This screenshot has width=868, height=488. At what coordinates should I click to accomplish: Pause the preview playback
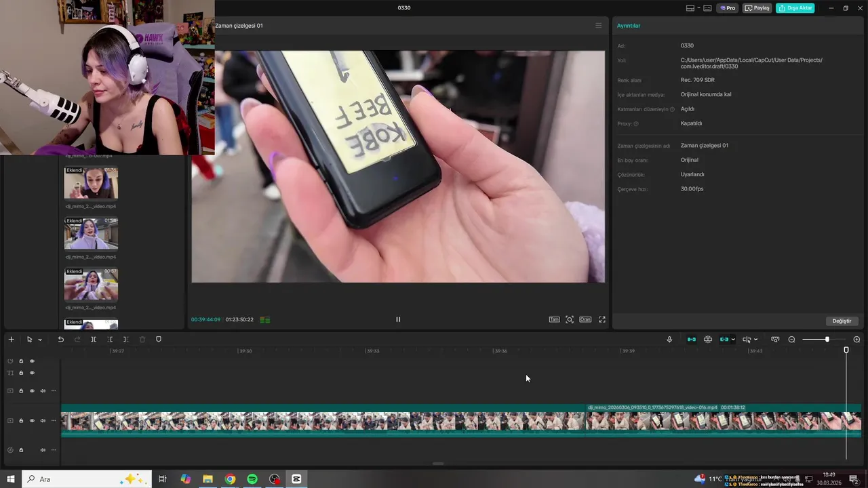click(x=398, y=320)
